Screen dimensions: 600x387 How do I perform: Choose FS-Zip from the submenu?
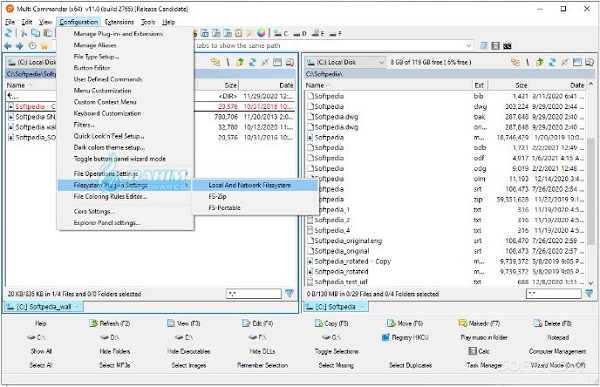[217, 196]
